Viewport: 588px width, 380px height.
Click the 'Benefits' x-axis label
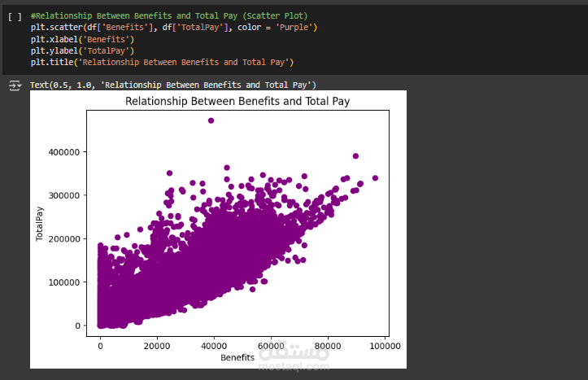click(237, 357)
